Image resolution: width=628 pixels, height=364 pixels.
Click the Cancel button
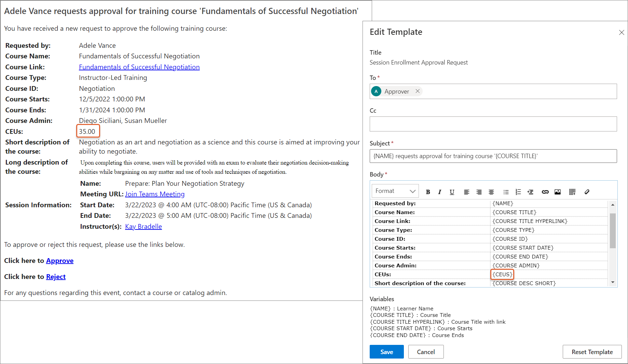[426, 352]
